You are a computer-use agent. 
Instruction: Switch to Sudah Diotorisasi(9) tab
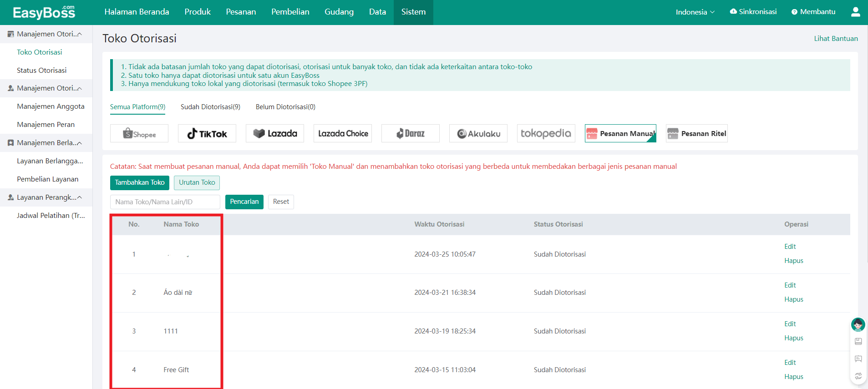(x=210, y=107)
